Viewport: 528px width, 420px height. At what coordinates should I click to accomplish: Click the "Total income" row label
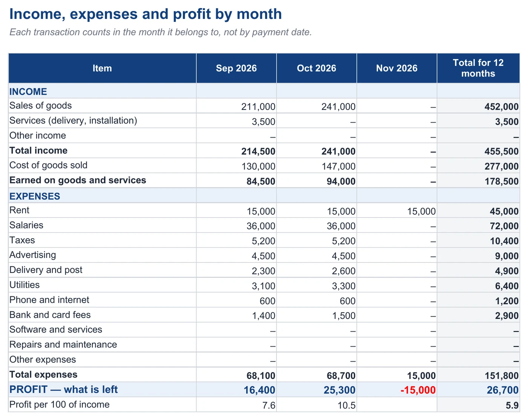(38, 150)
